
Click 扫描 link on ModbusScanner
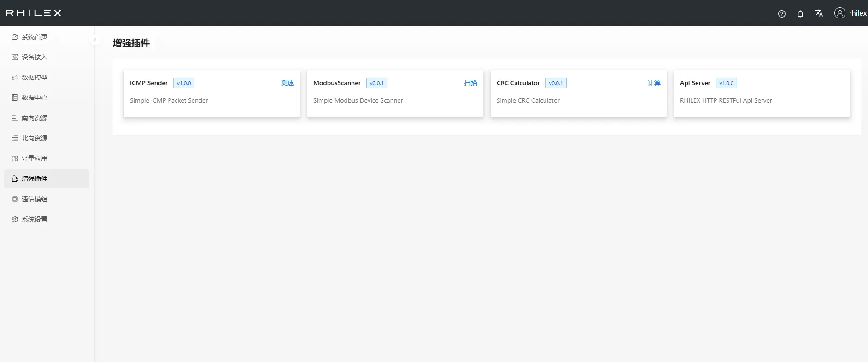coord(471,83)
